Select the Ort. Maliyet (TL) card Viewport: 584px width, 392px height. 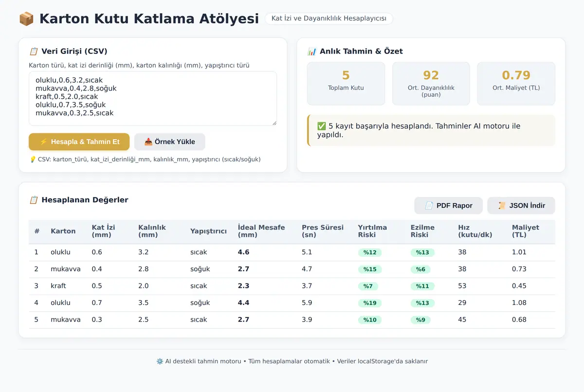516,84
